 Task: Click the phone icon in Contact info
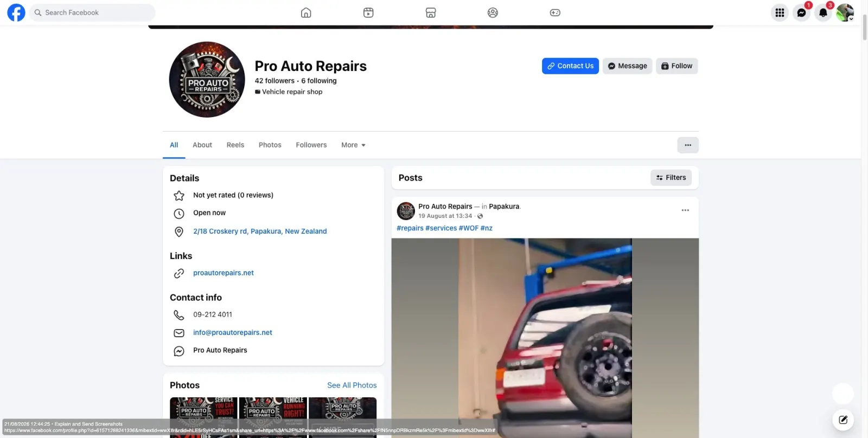[x=179, y=315]
